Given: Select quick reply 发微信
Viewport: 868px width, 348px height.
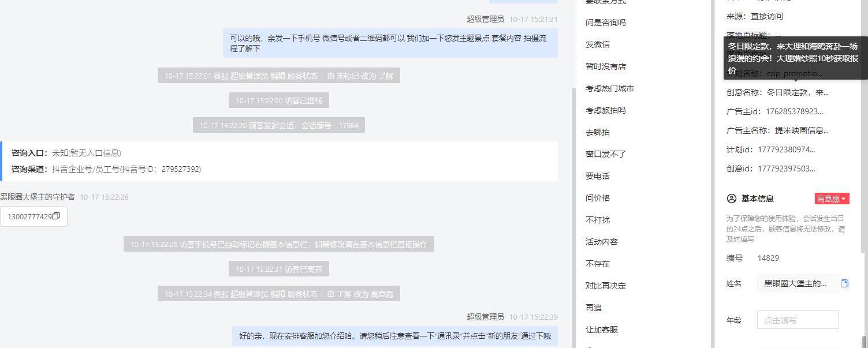Looking at the screenshot, I should tap(597, 44).
